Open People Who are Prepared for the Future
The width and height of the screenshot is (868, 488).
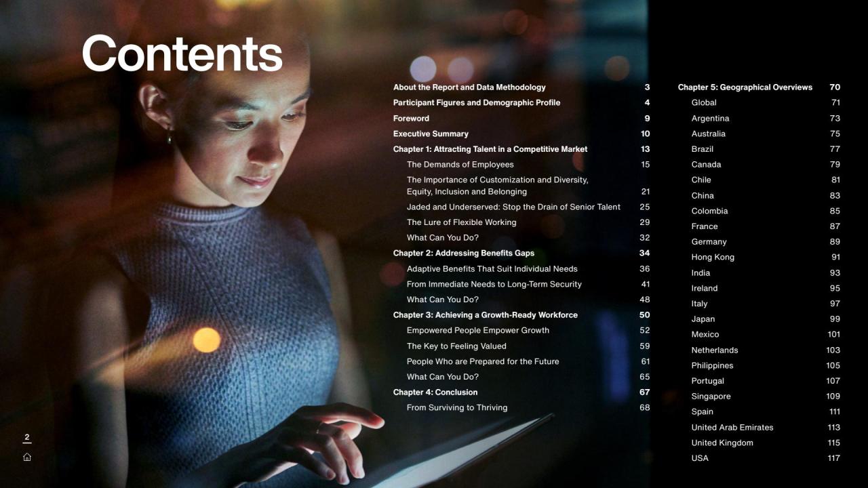click(x=483, y=362)
